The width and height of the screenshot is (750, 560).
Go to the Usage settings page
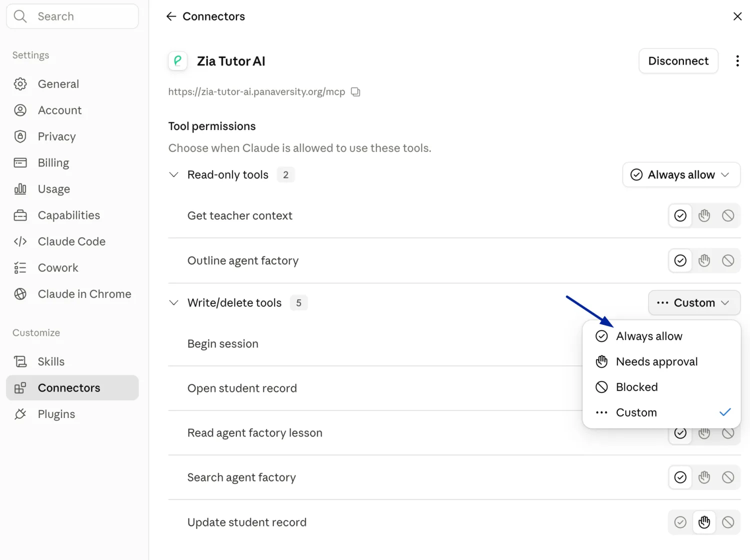coord(72,189)
